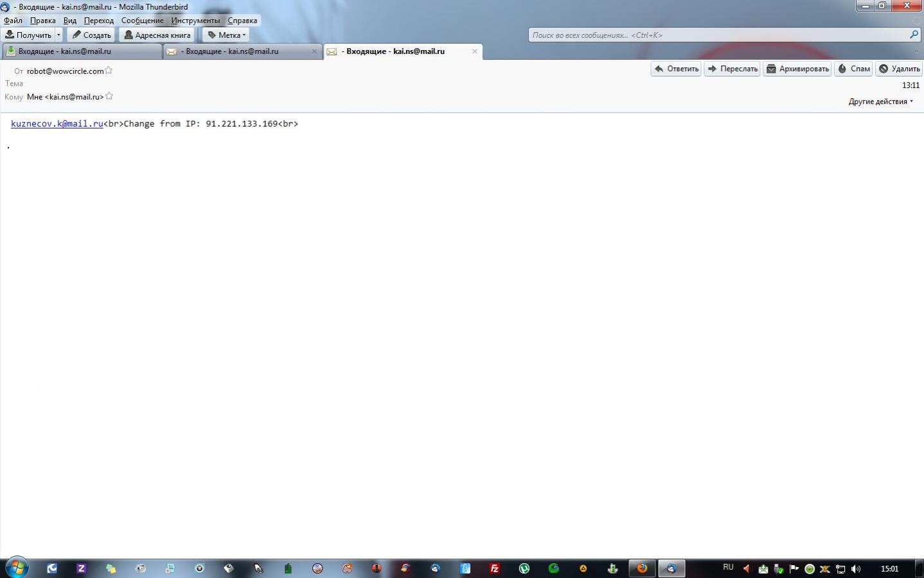Toggle star next to robot@wowcircle.com sender
Viewport: 924px width, 578px height.
[109, 71]
